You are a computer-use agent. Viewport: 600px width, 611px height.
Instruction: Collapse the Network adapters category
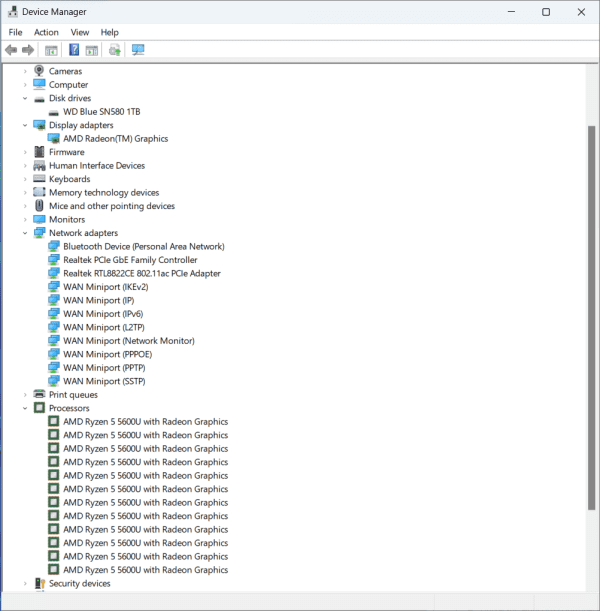pyautogui.click(x=25, y=233)
